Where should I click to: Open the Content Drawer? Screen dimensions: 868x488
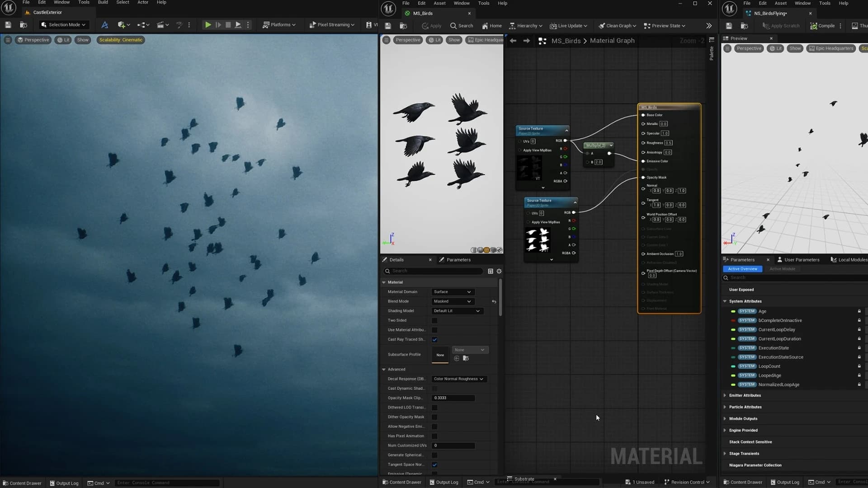[x=22, y=483]
